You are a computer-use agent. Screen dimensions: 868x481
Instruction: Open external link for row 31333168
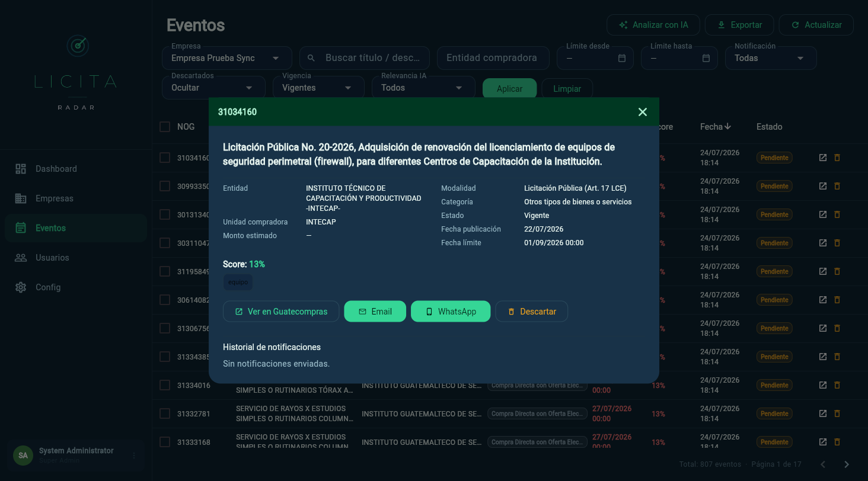pyautogui.click(x=823, y=442)
